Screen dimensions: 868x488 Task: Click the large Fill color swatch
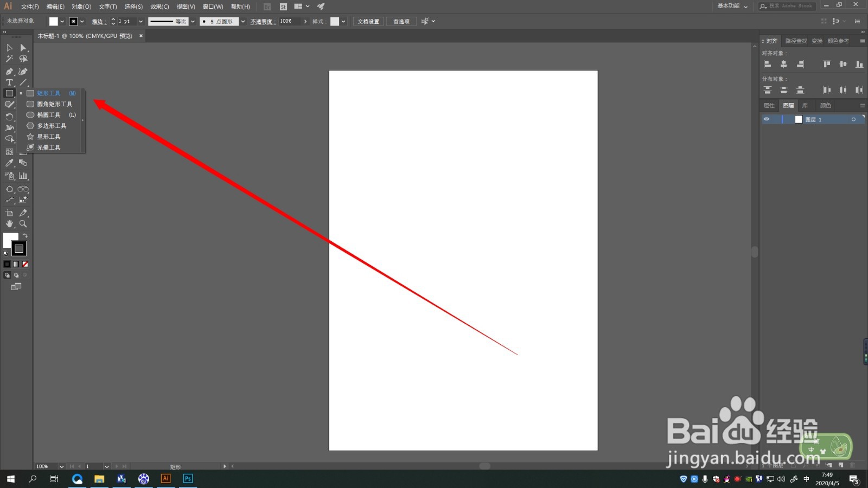pos(9,238)
